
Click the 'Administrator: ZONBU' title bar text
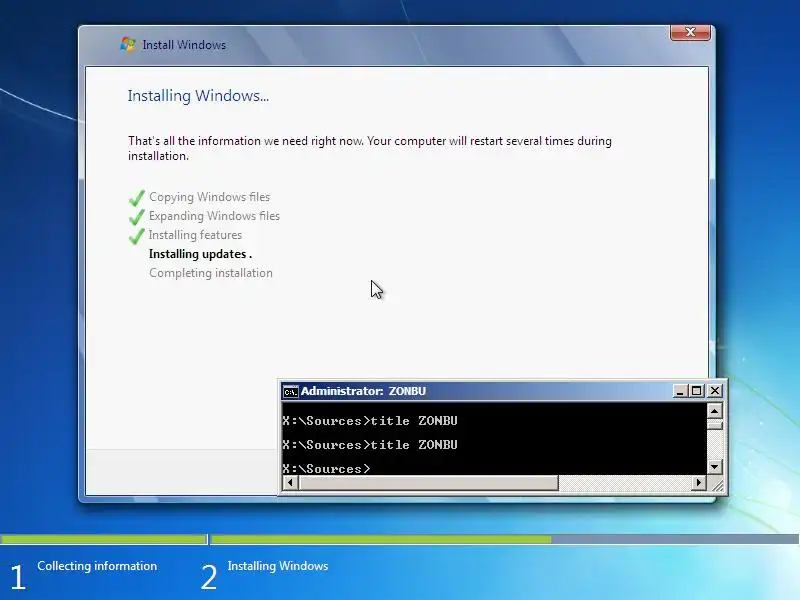[x=363, y=391]
